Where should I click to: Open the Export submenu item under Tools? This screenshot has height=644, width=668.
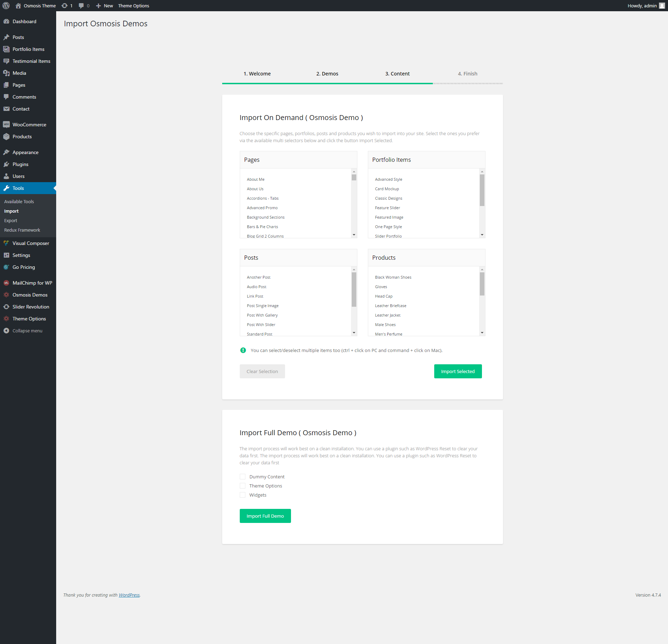coord(11,220)
